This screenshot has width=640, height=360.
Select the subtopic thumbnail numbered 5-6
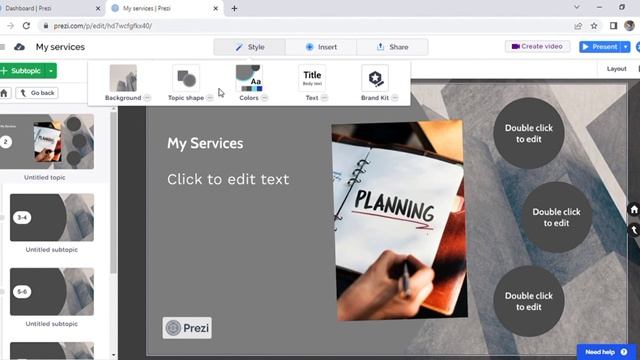52,291
